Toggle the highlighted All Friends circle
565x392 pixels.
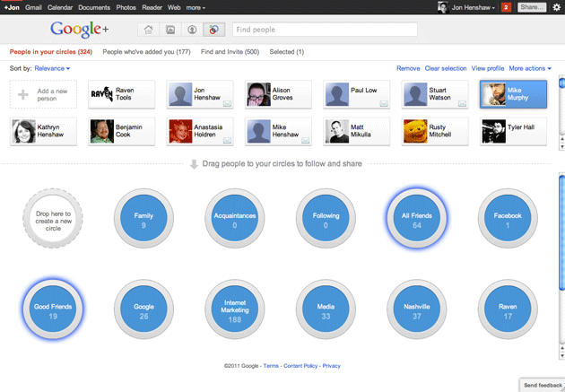(416, 218)
